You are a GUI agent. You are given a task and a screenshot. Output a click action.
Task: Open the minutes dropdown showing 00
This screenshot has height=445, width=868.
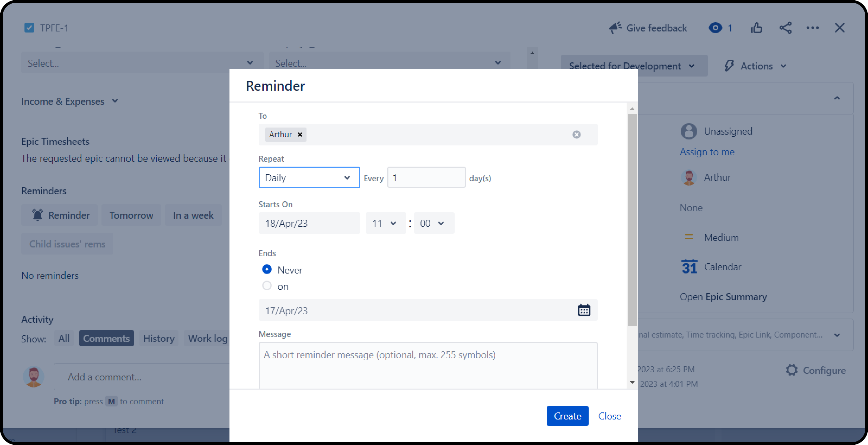433,223
